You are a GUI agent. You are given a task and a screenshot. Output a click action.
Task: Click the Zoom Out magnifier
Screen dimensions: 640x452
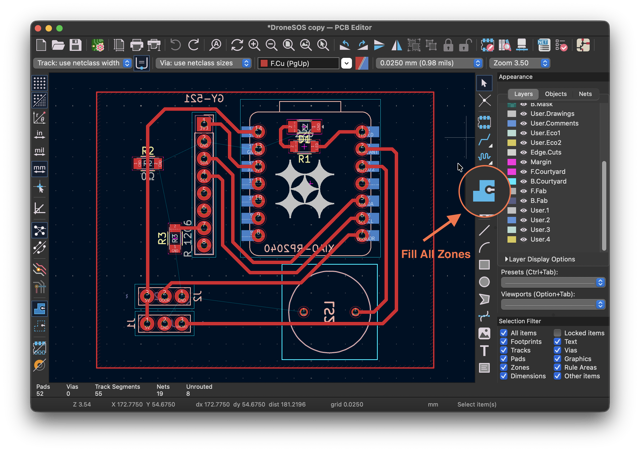click(271, 45)
